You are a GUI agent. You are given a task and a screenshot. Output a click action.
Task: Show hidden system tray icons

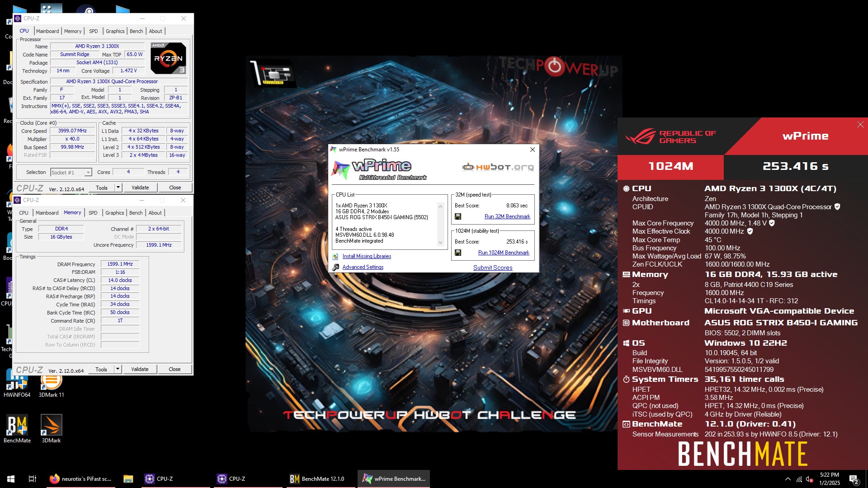coord(788,479)
